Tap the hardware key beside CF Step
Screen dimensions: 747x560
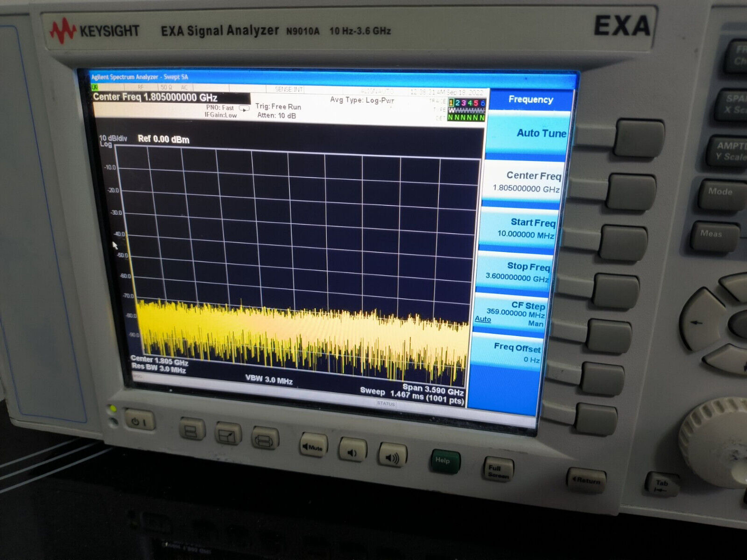point(609,336)
